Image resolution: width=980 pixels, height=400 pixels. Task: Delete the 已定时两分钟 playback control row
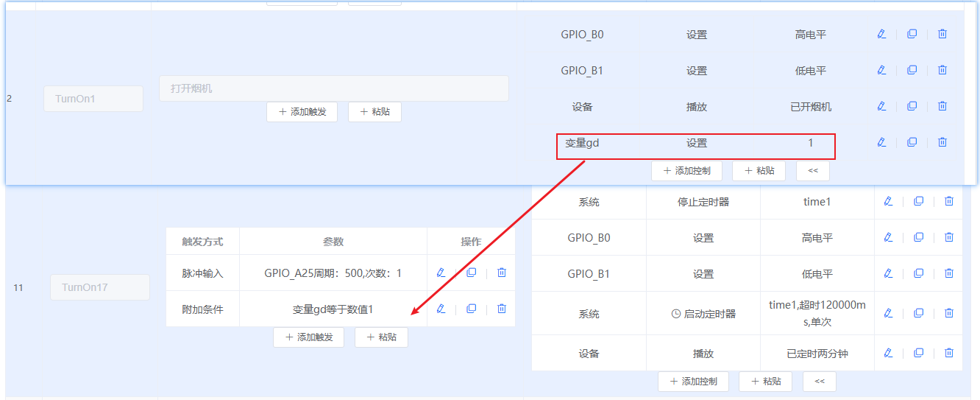coord(949,353)
